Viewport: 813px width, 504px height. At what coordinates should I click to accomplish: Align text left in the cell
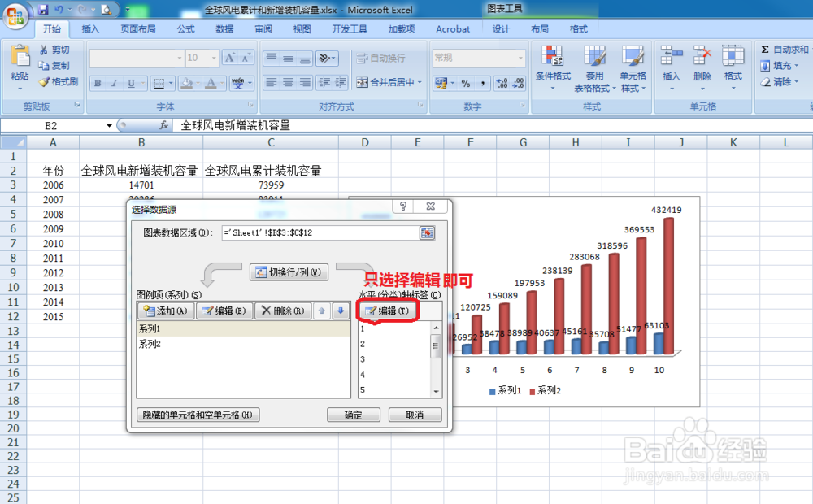pyautogui.click(x=272, y=82)
